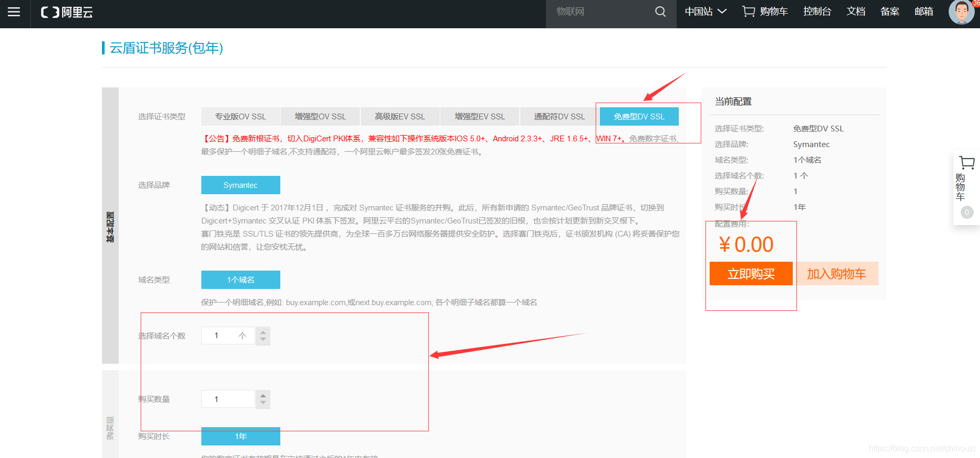Click the 域名类型 label in the form
The image size is (980, 458).
(x=154, y=280)
